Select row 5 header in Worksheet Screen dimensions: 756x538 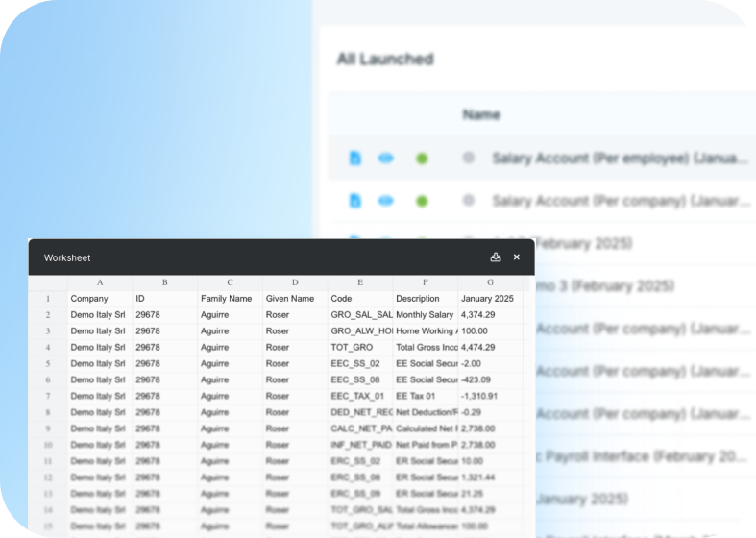tap(48, 363)
